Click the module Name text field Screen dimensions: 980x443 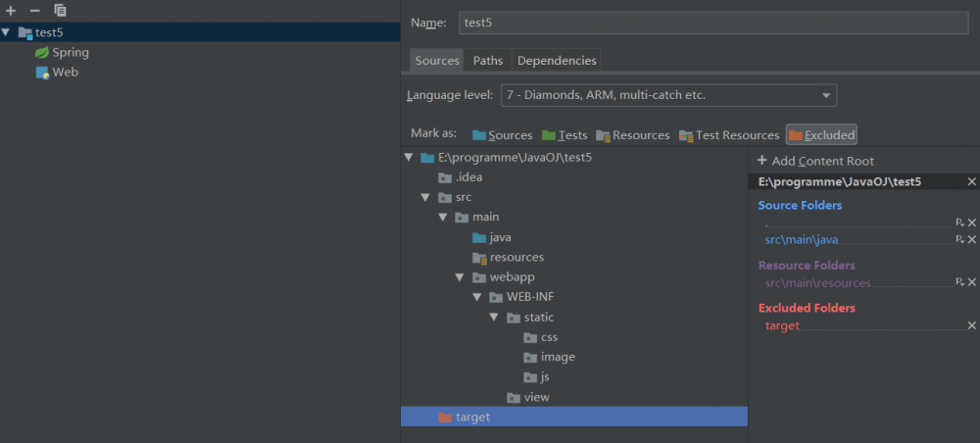713,23
